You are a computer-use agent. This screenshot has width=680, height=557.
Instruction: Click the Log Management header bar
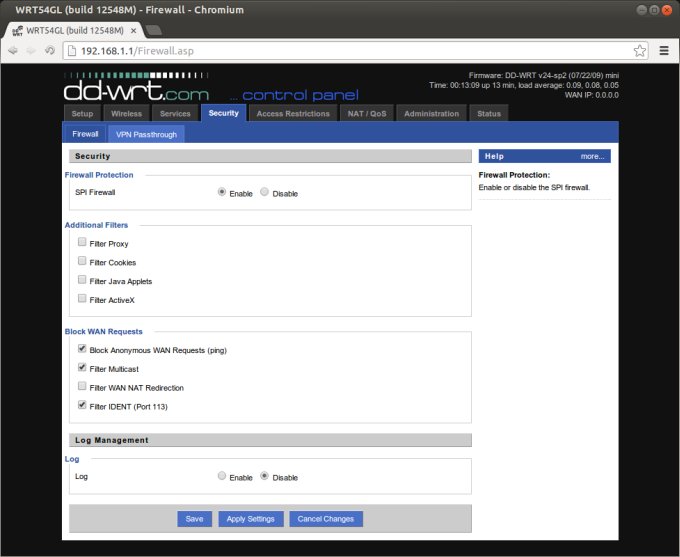pos(270,440)
